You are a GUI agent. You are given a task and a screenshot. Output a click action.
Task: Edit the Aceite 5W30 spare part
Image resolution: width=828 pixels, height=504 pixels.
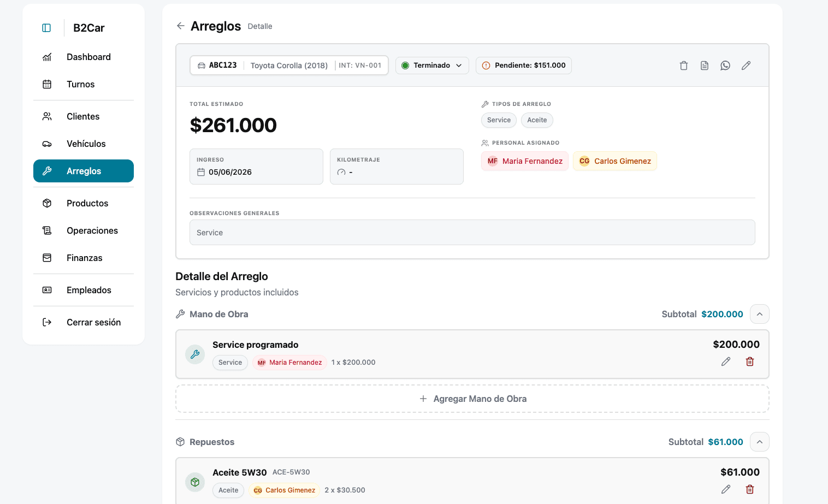726,489
